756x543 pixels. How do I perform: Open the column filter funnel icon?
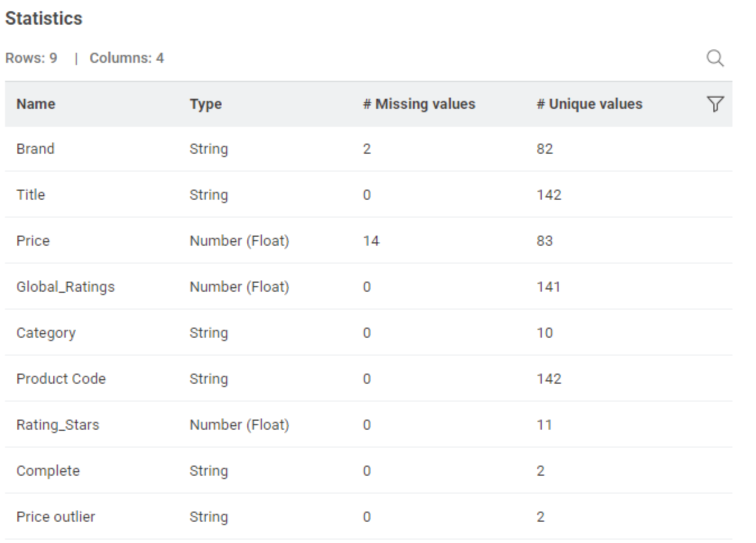[x=715, y=104]
